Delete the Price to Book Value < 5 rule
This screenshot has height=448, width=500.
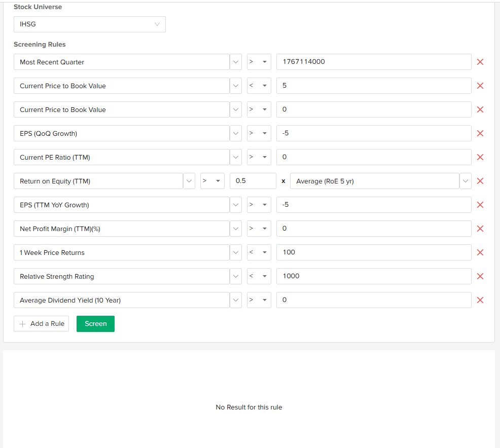click(480, 86)
